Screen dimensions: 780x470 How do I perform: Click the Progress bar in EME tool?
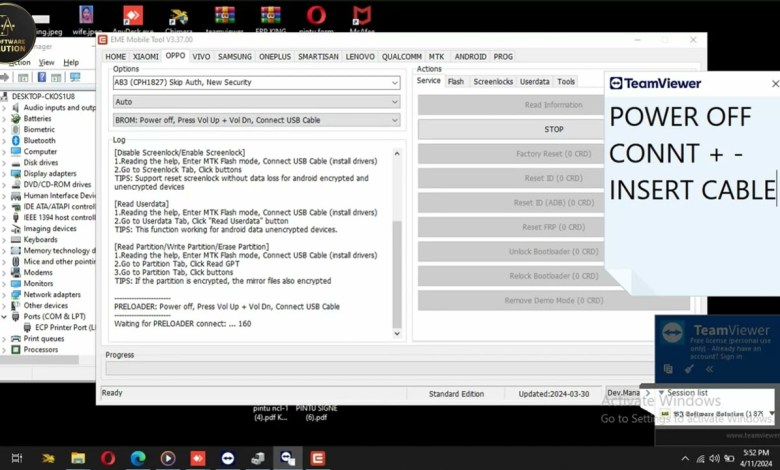point(379,369)
